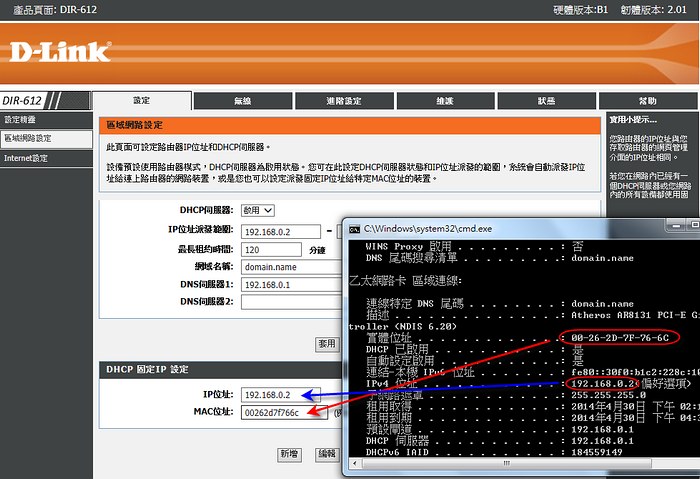Screen dimensions: 700x479
Task: Open the 進階設定 tab
Action: 343,101
